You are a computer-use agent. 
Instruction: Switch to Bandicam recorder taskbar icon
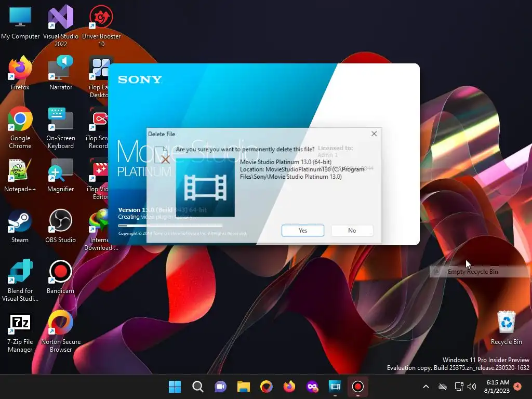357,387
